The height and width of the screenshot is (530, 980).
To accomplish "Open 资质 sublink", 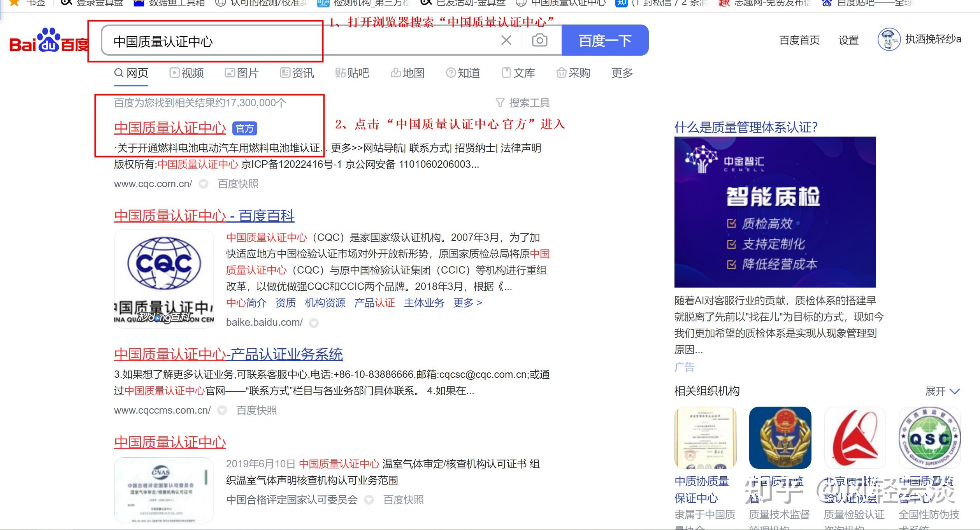I will [x=286, y=303].
